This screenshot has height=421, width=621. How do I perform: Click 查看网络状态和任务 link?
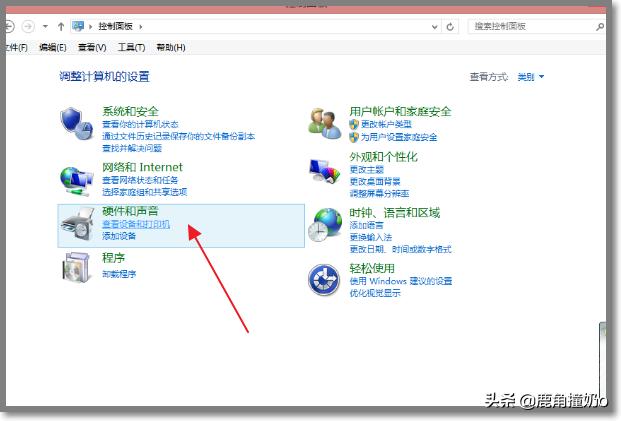click(140, 180)
